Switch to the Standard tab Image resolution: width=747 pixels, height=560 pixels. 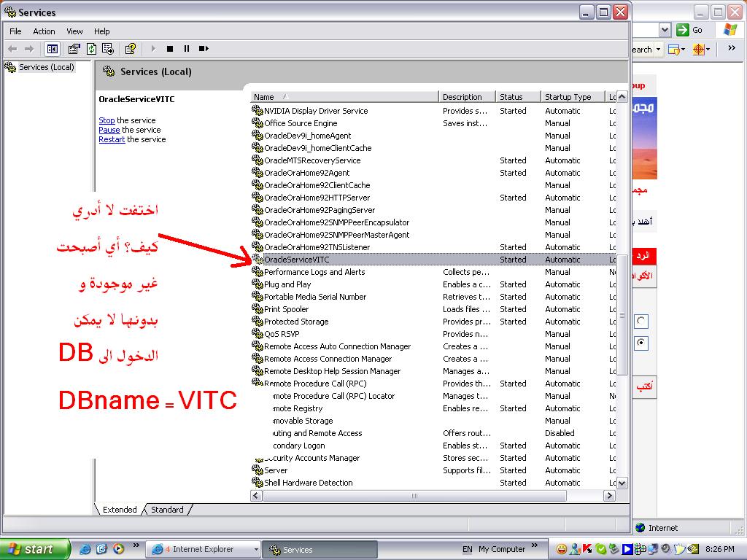pyautogui.click(x=167, y=510)
